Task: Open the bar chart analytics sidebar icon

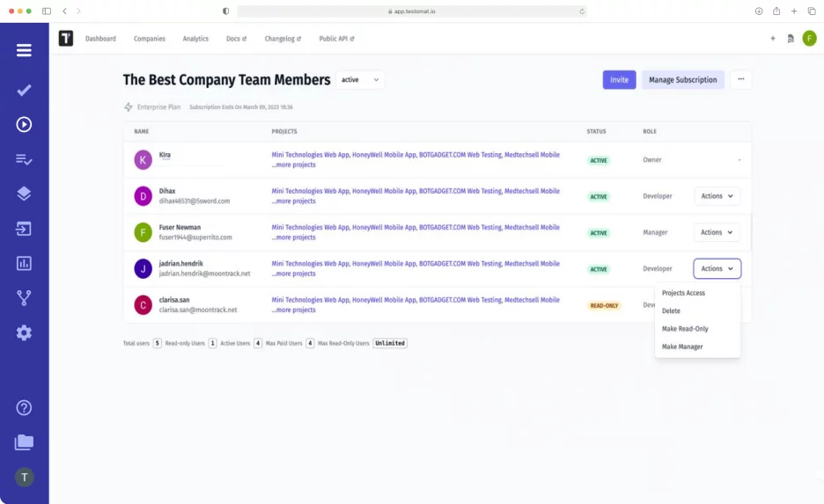Action: (24, 263)
